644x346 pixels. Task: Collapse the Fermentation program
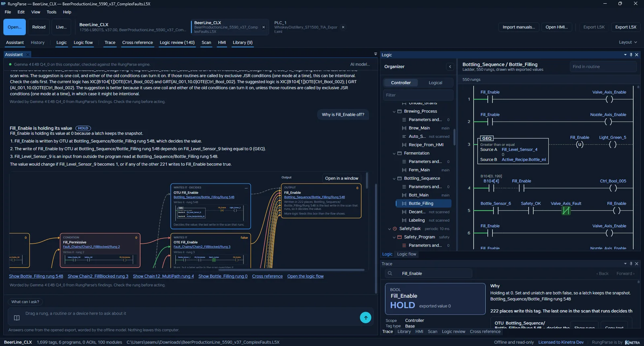point(394,153)
